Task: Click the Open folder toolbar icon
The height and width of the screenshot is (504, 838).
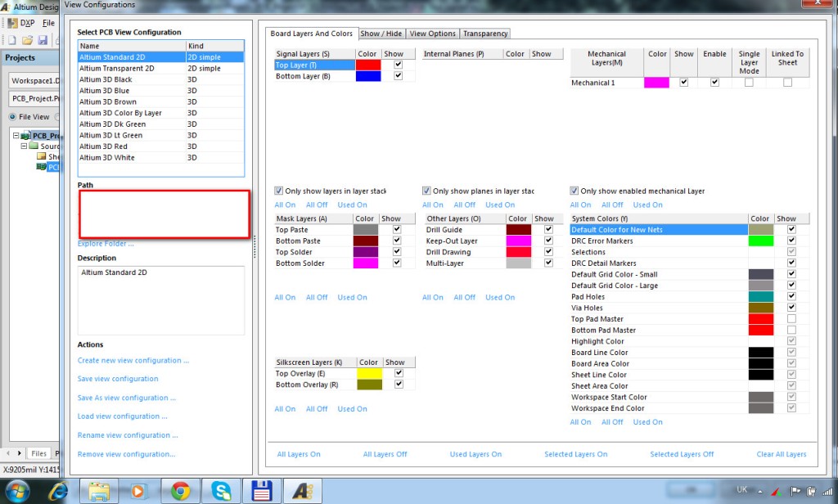Action: (27, 40)
